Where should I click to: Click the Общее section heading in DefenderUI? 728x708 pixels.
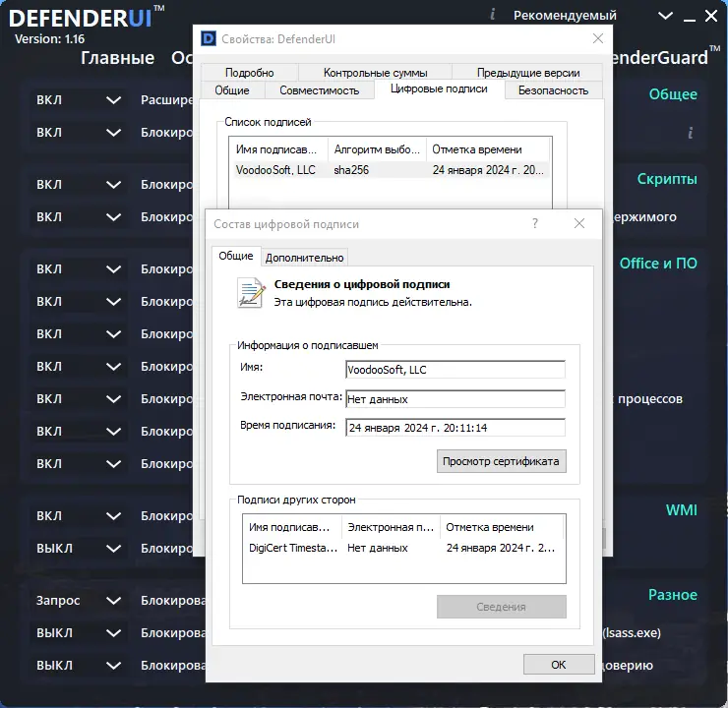(x=673, y=94)
